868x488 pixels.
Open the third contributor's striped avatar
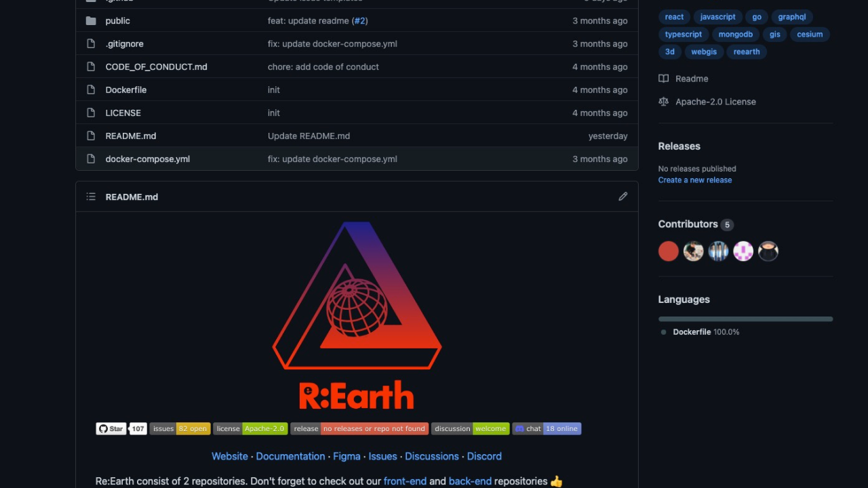[x=718, y=251]
